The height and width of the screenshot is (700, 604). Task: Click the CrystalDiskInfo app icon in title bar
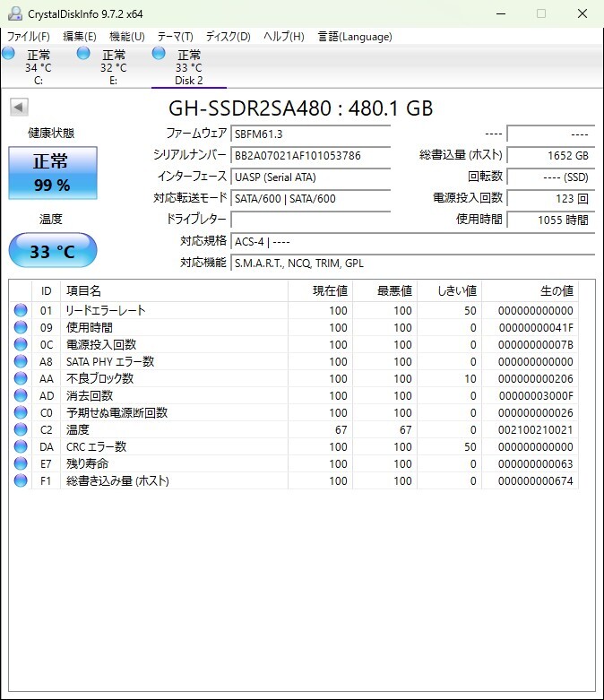coord(13,13)
